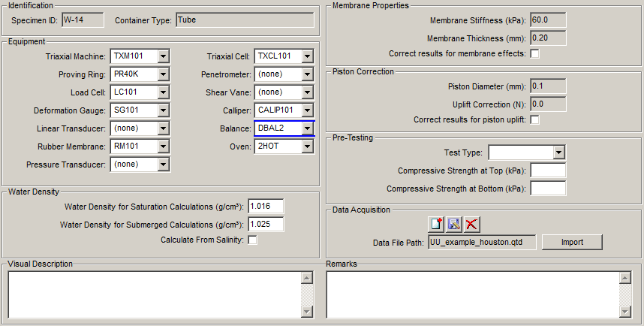Screen dimensions: 644x326
Task: Click the new data file icon
Action: 437,224
